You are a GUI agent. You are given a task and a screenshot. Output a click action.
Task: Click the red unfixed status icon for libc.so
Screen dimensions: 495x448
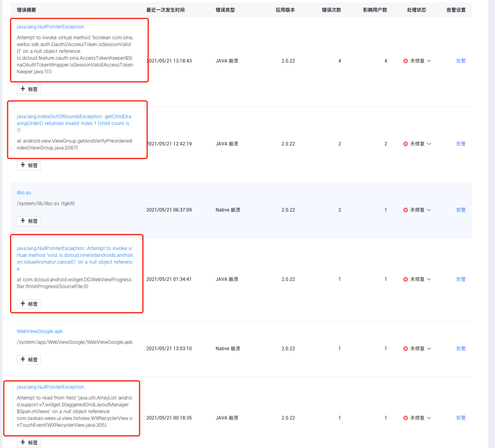pos(405,210)
